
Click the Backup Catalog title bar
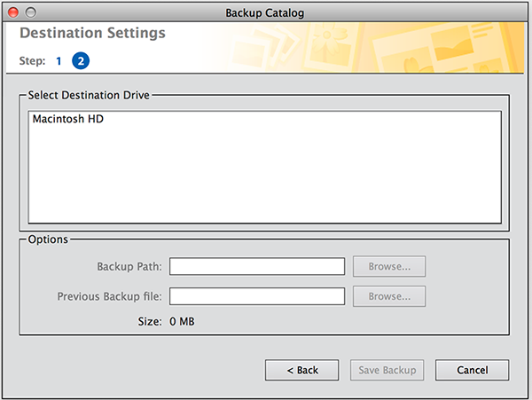(265, 12)
